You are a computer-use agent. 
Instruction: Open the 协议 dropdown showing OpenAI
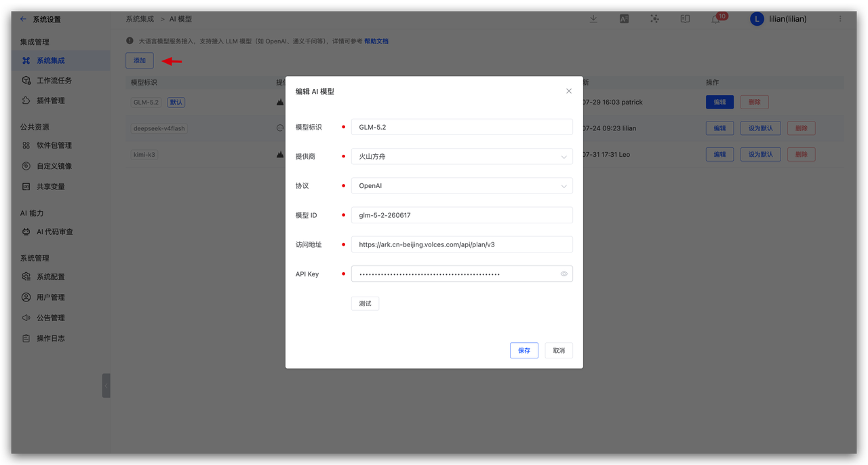tap(462, 185)
